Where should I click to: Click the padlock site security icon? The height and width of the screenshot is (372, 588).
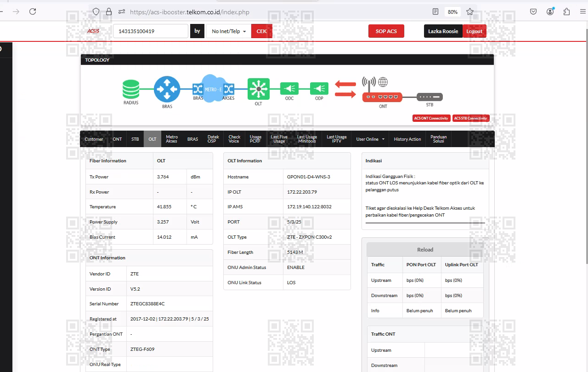pos(109,11)
